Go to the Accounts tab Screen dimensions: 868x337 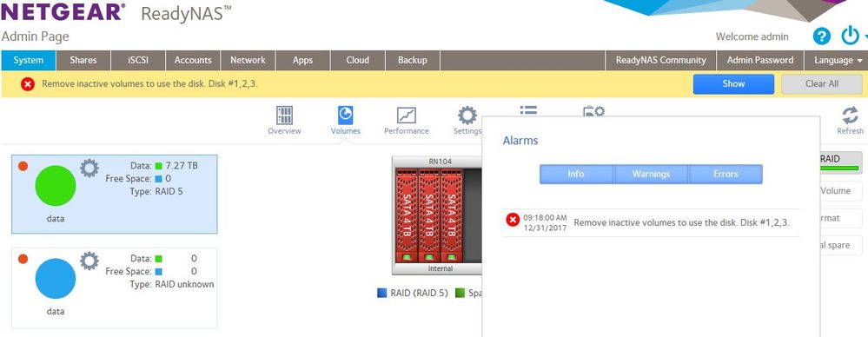coord(193,60)
